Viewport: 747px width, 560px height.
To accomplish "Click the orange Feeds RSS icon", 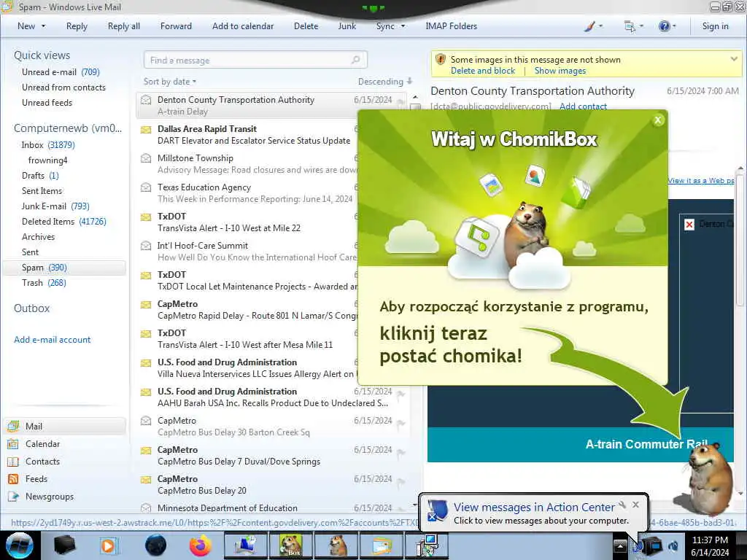I will [x=13, y=479].
